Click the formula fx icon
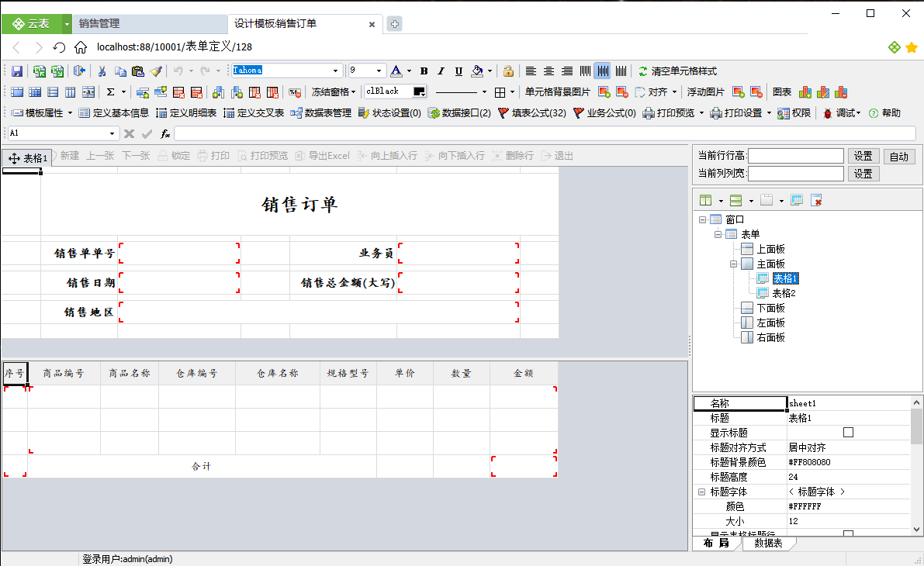Screen dimensions: 924x566 tap(165, 133)
